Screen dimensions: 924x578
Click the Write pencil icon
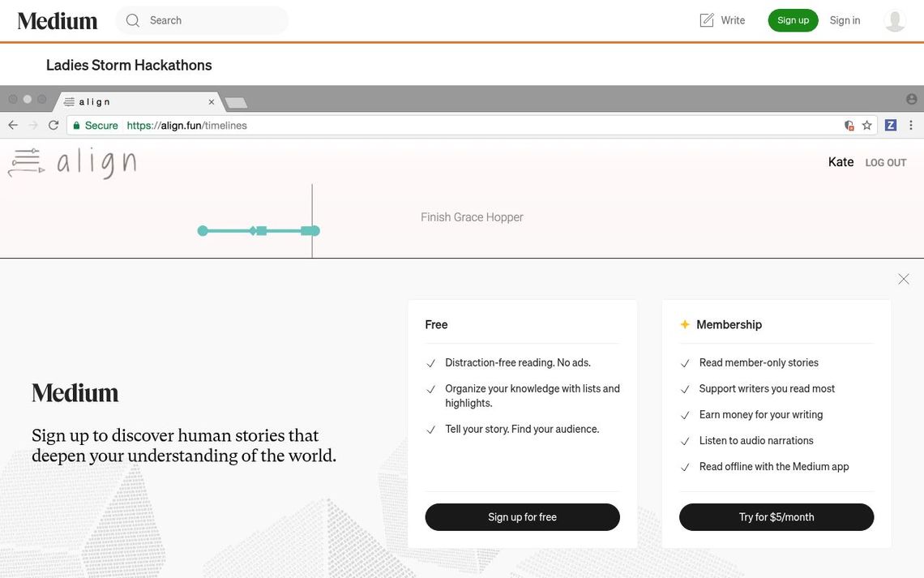click(707, 20)
